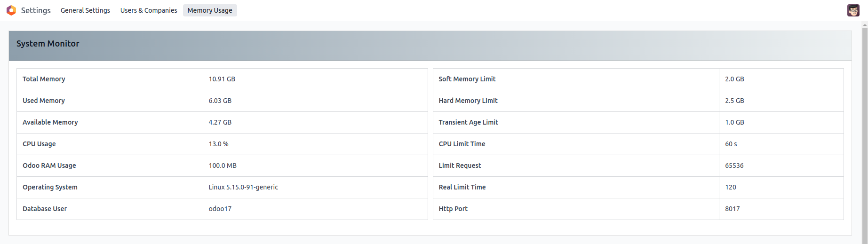
Task: Click the scrollbar up arrow
Action: click(x=865, y=25)
